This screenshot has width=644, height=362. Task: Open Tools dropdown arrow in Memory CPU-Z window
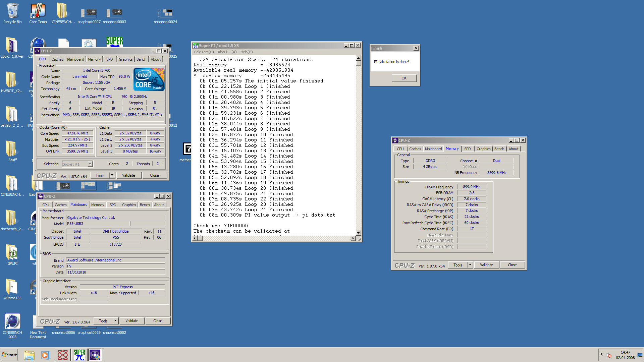coord(470,265)
